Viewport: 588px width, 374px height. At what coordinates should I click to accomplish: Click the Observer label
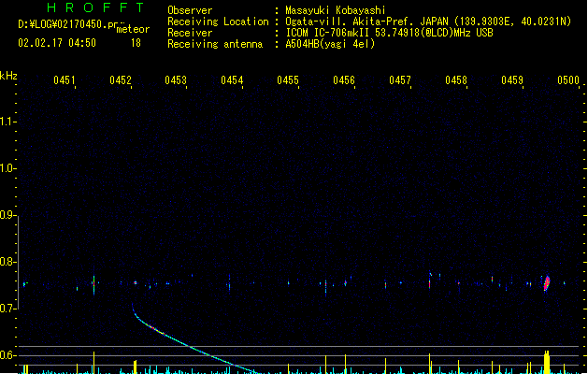click(190, 10)
